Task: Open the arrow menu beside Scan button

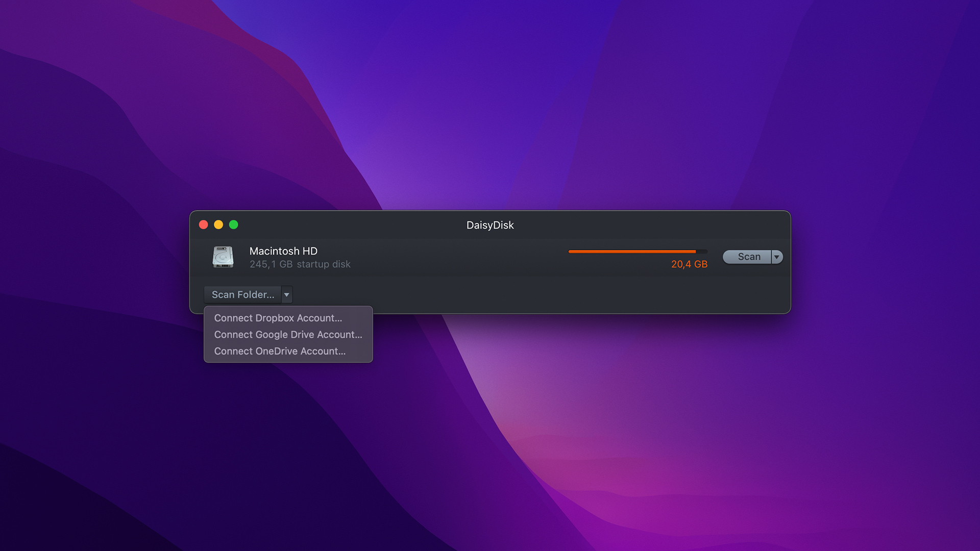Action: click(777, 257)
